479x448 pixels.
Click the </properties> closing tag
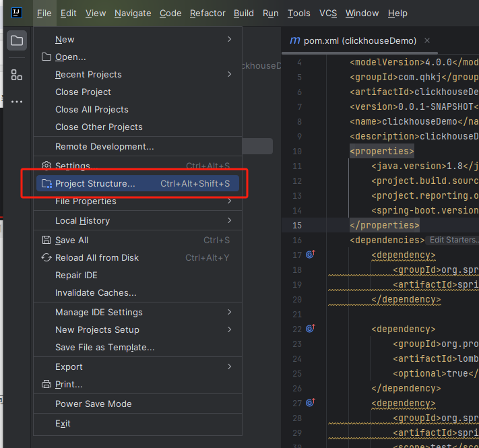click(385, 226)
